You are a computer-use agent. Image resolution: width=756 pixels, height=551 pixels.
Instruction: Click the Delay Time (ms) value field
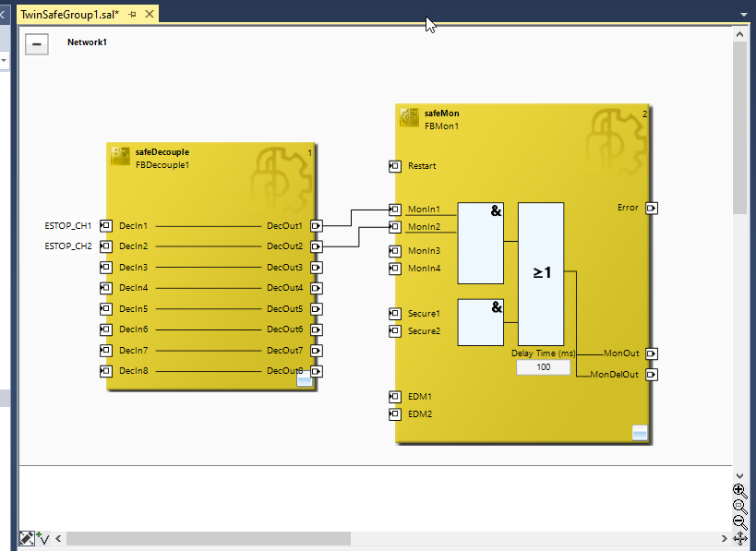coord(544,366)
